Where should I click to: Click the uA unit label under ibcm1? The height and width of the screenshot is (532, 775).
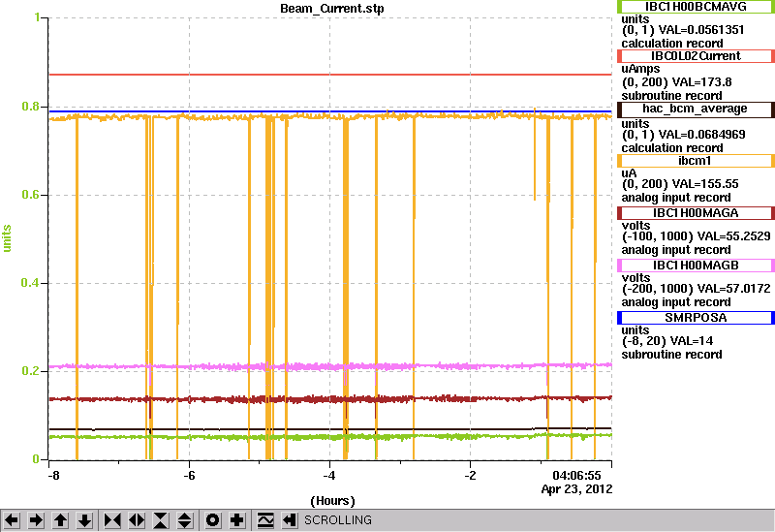pos(629,174)
